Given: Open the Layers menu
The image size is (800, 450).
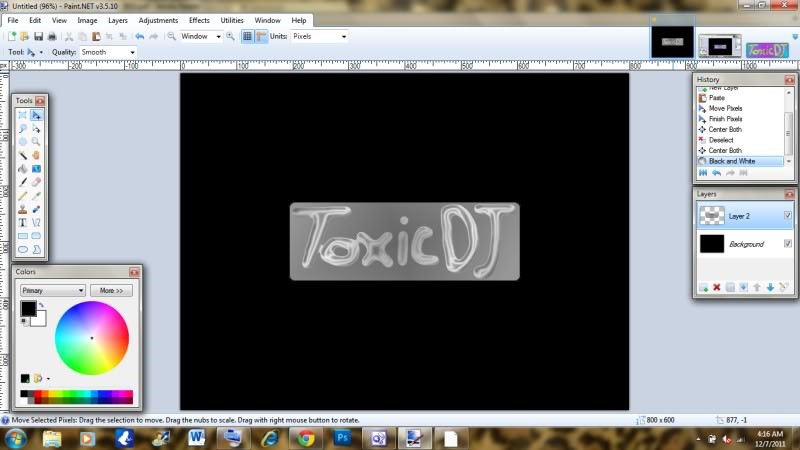Looking at the screenshot, I should click(118, 20).
